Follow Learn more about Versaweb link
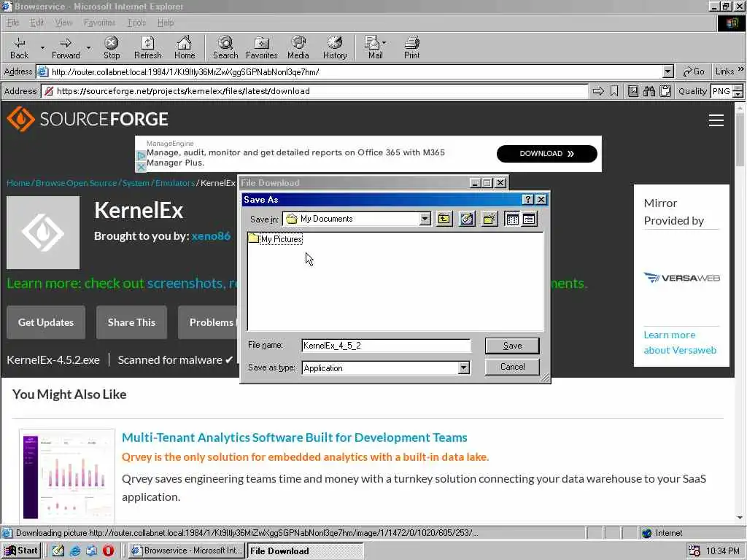Image resolution: width=747 pixels, height=560 pixels. (680, 343)
